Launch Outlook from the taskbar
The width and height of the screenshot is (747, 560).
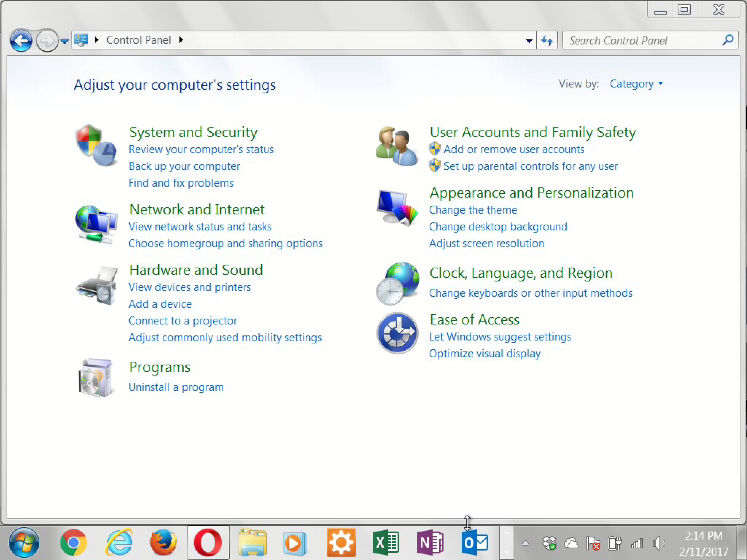click(475, 543)
